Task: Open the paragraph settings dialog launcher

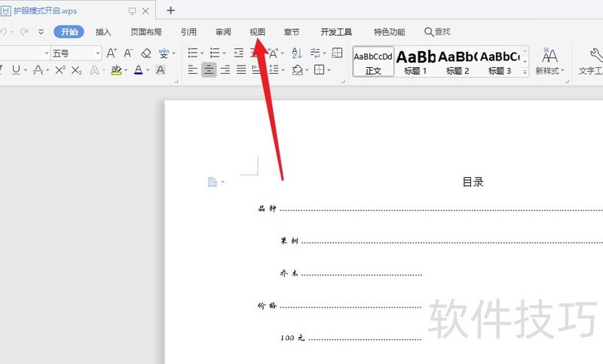Action: (x=344, y=81)
